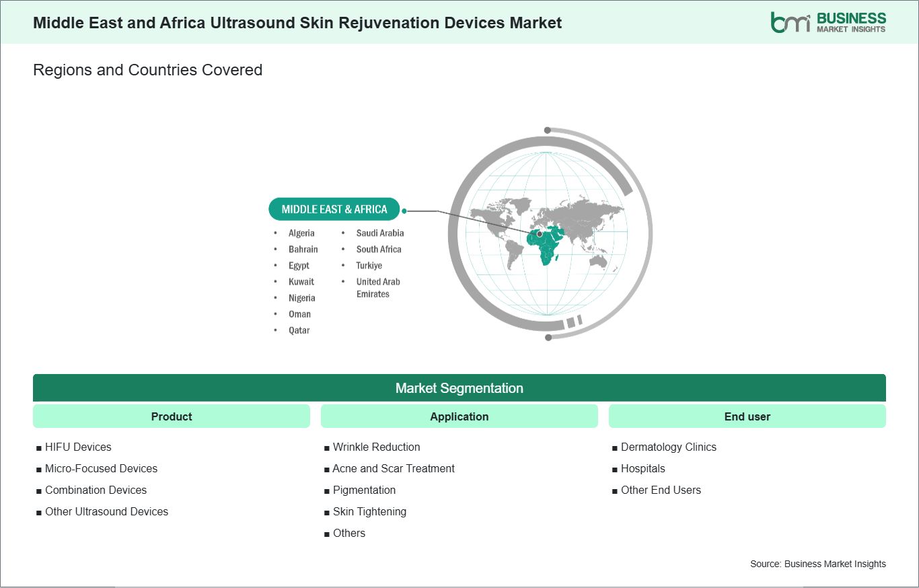Select Nigeria in the country list

pos(302,297)
